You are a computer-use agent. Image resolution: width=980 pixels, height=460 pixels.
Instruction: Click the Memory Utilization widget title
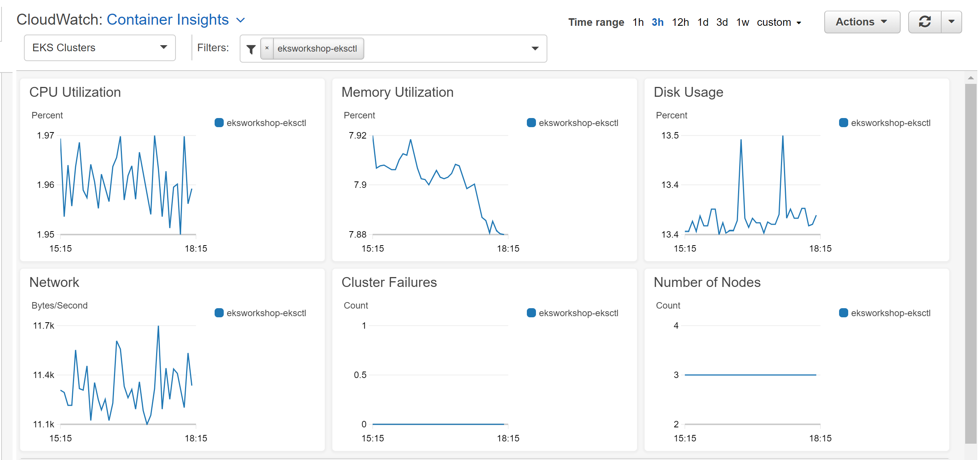tap(397, 92)
